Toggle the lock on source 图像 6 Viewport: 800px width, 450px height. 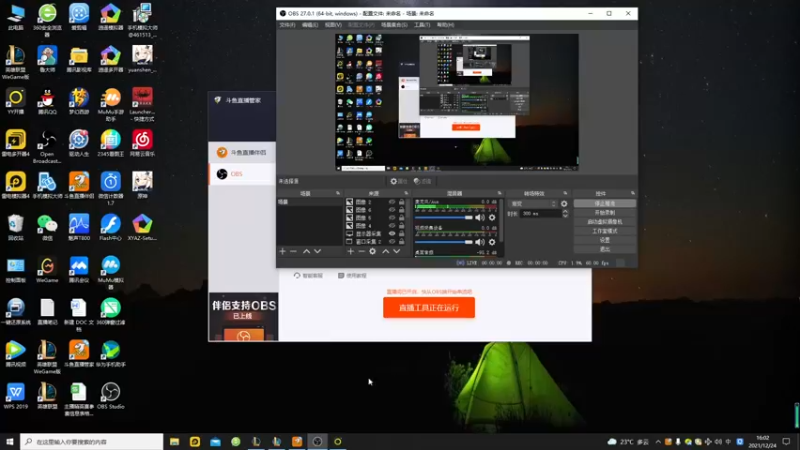[x=402, y=210]
